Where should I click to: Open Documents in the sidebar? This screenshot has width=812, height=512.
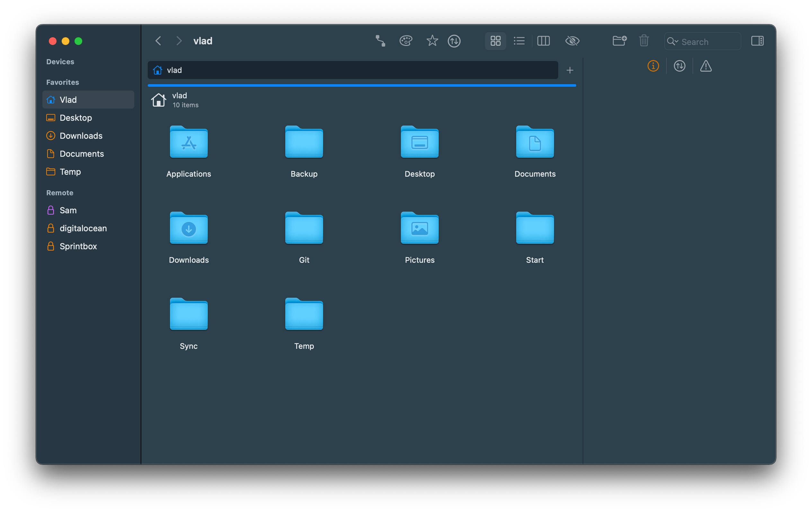[x=88, y=154]
